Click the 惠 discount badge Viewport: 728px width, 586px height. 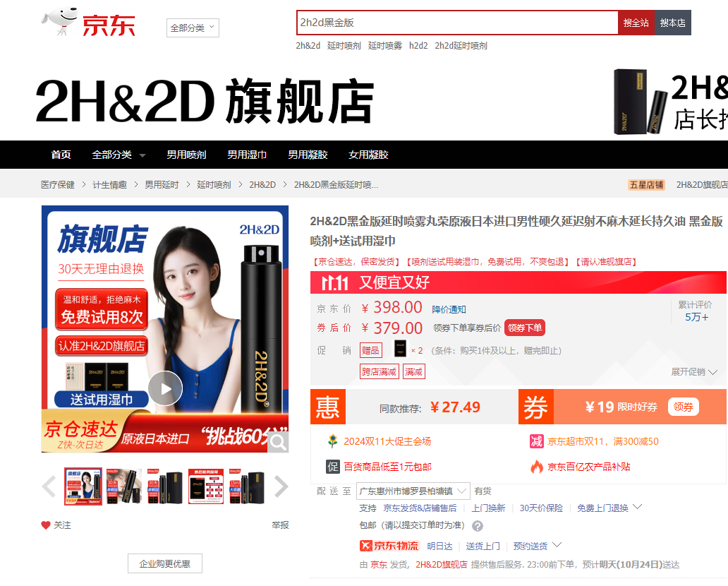328,407
